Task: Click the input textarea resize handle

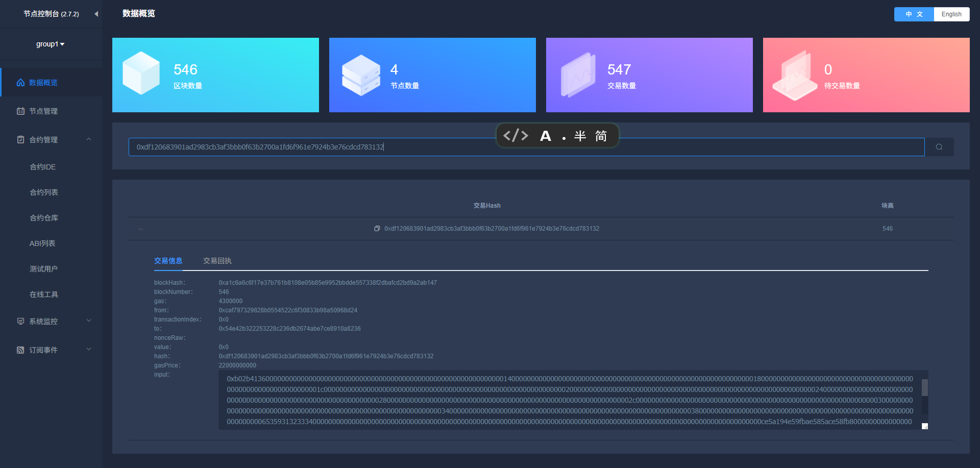Action: (925, 426)
